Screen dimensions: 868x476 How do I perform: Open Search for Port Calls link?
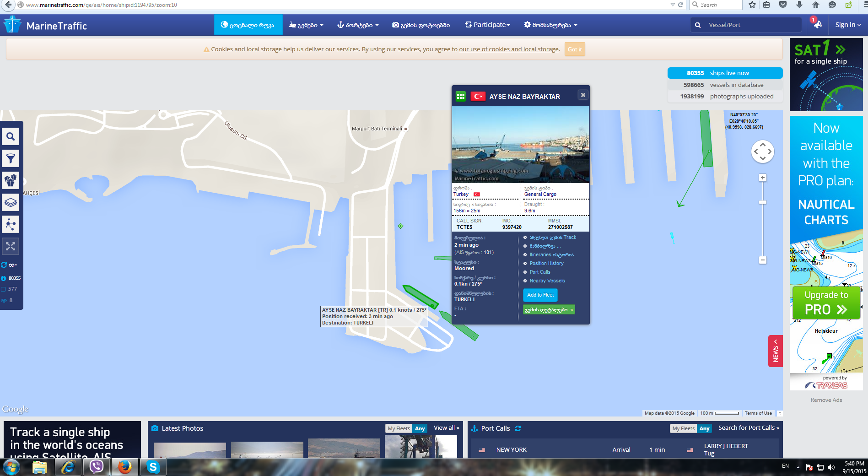click(x=749, y=428)
